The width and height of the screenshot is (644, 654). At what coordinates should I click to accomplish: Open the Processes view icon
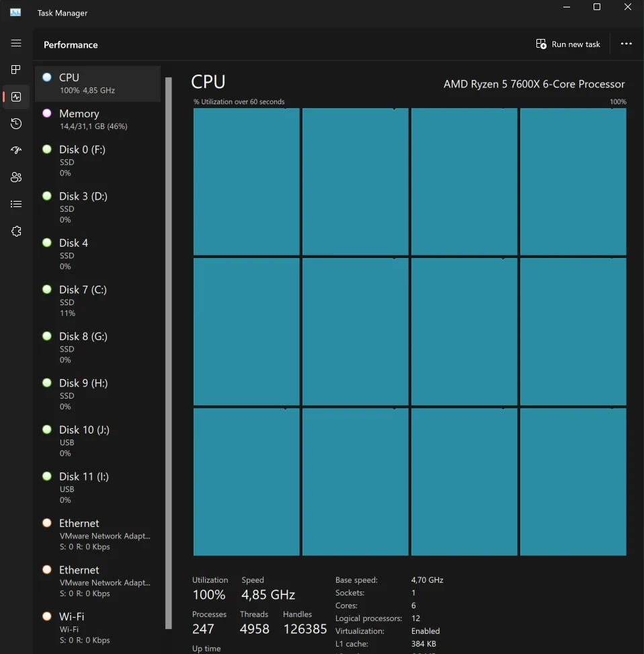16,70
